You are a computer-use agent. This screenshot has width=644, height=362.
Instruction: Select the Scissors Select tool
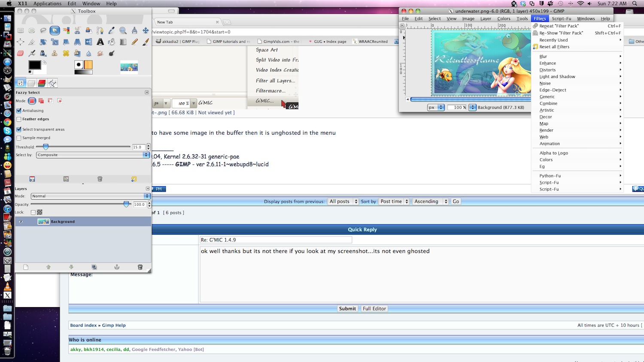tap(77, 30)
